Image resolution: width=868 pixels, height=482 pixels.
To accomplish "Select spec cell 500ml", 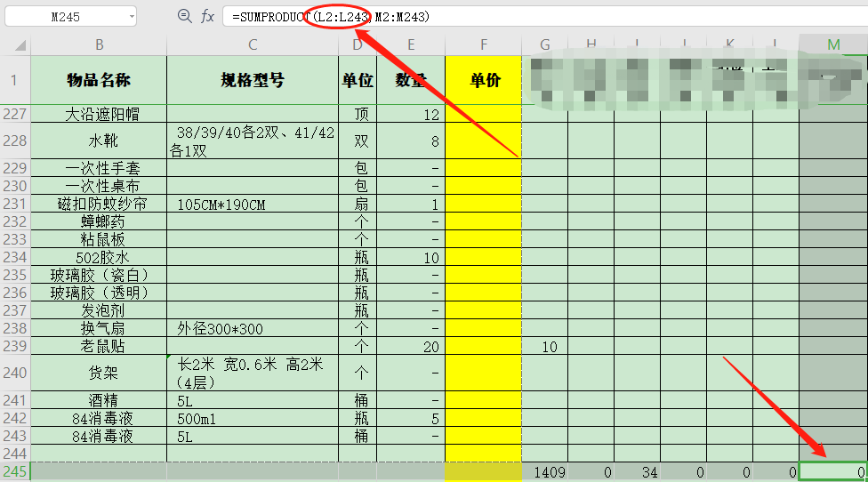I will click(253, 418).
